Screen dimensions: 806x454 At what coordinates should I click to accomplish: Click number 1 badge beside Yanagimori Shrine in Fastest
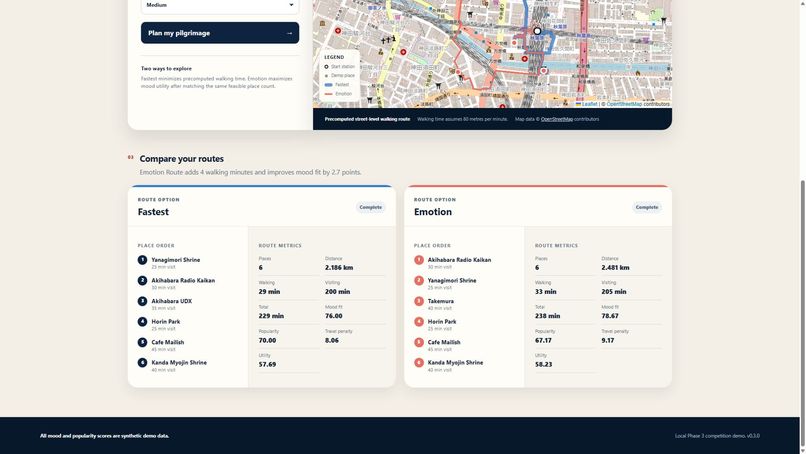(142, 260)
